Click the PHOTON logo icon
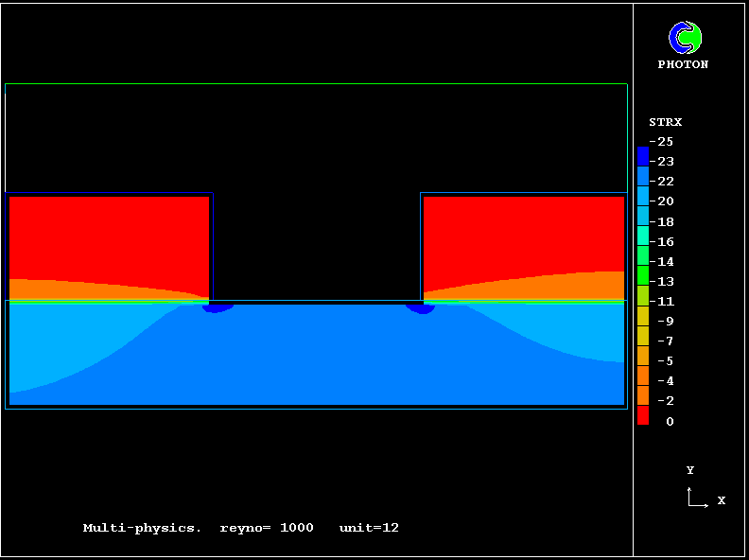 click(x=685, y=38)
